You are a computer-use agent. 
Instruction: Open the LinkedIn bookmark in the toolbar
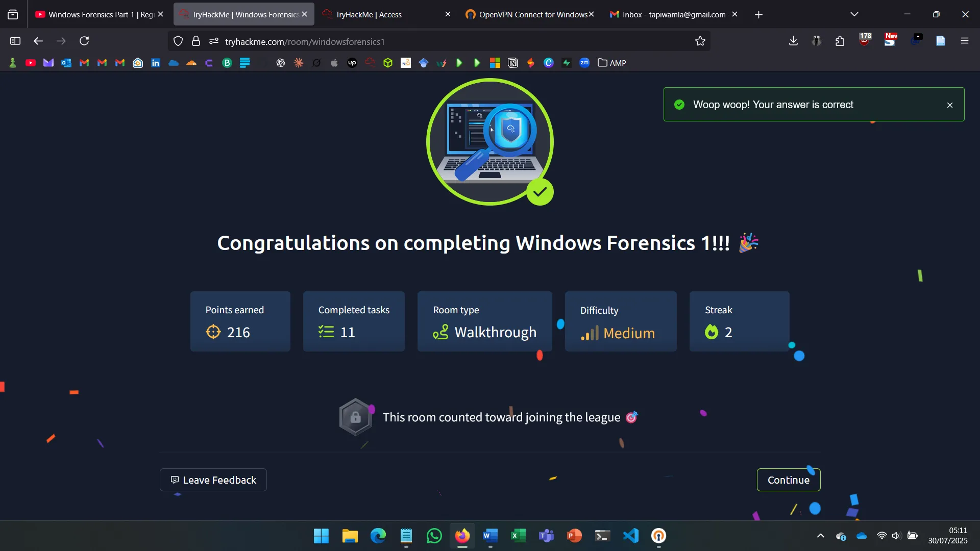(156, 63)
